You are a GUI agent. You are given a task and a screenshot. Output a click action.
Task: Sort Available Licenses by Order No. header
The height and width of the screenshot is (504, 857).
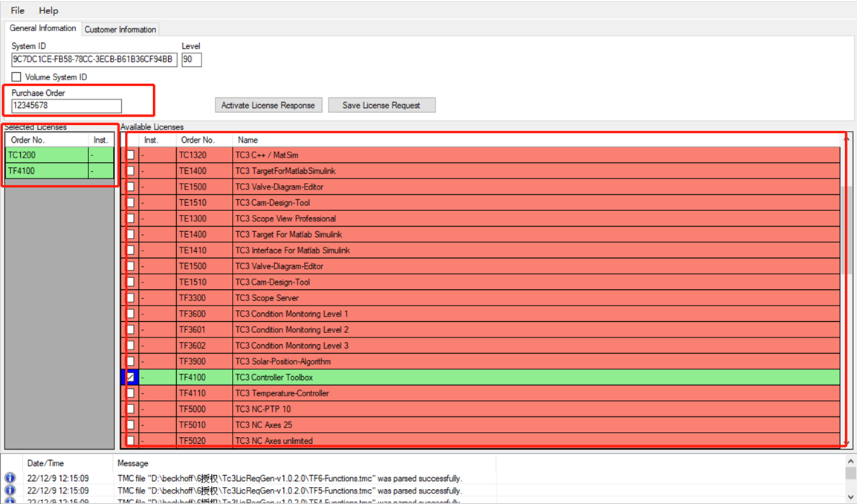coord(204,140)
